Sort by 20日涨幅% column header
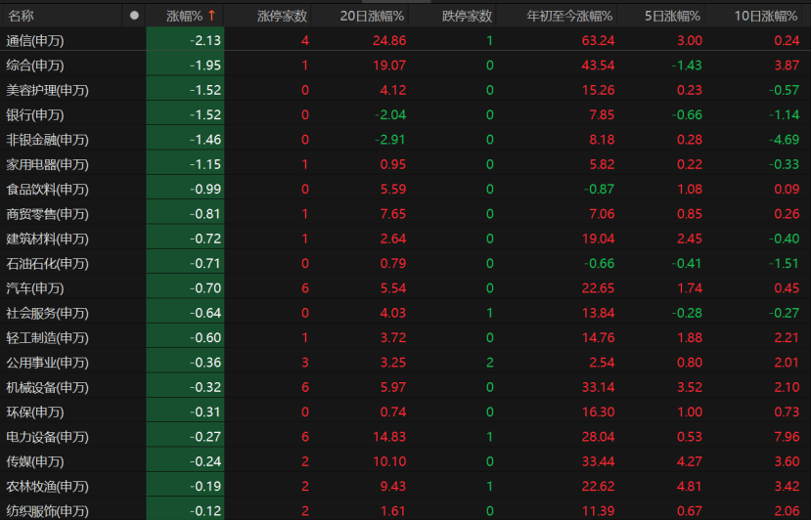 372,16
